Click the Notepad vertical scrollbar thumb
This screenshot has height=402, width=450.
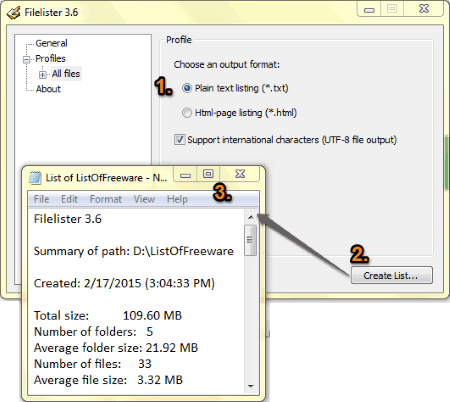tap(250, 240)
